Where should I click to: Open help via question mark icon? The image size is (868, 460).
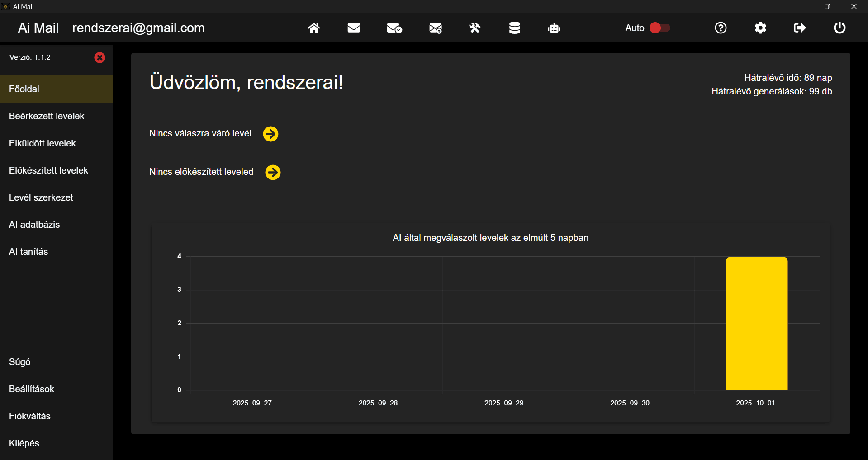tap(721, 28)
